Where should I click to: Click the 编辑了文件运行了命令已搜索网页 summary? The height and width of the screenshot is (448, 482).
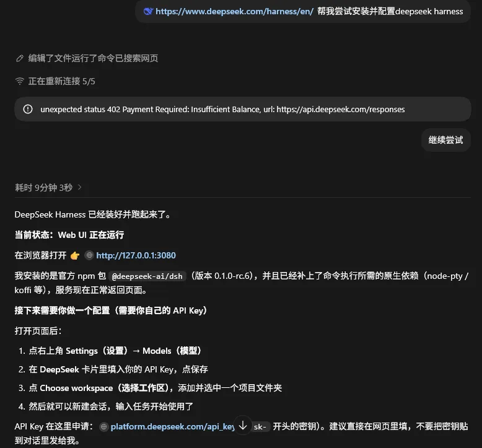point(93,58)
